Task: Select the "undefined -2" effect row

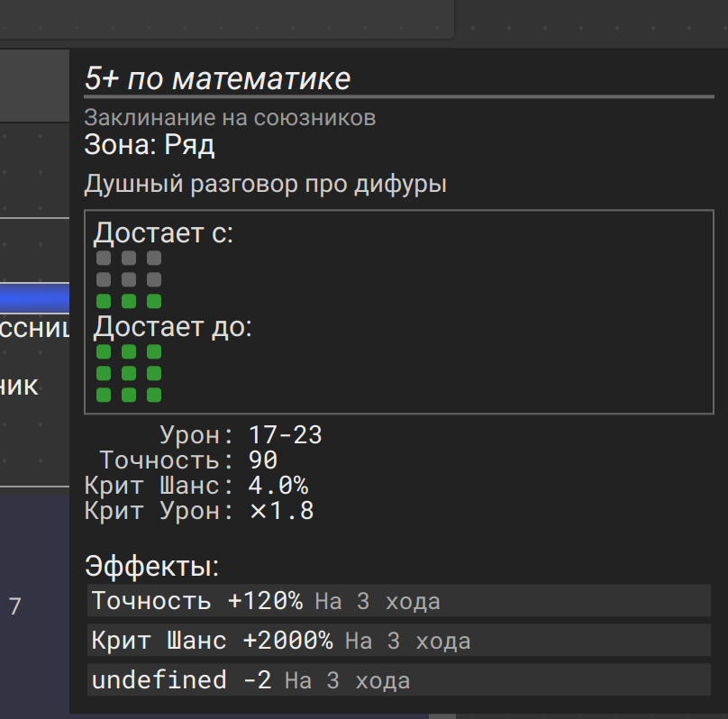Action: [399, 679]
